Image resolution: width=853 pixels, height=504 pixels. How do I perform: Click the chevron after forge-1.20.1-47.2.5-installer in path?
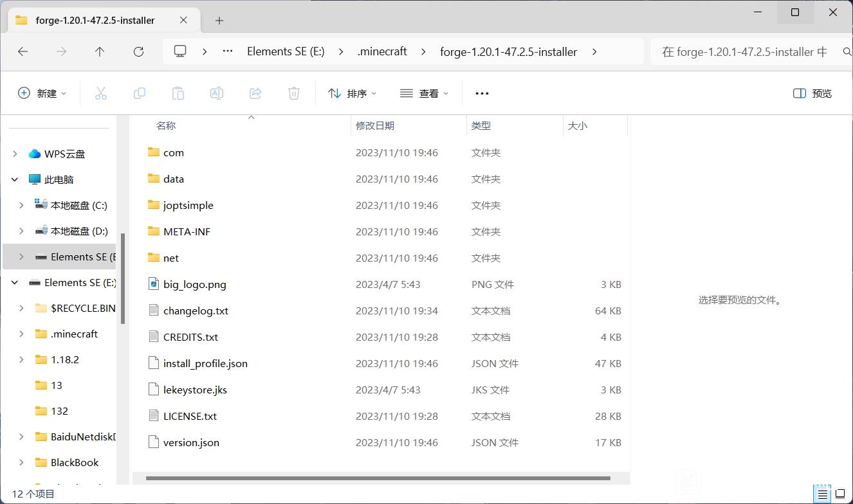[x=594, y=51]
